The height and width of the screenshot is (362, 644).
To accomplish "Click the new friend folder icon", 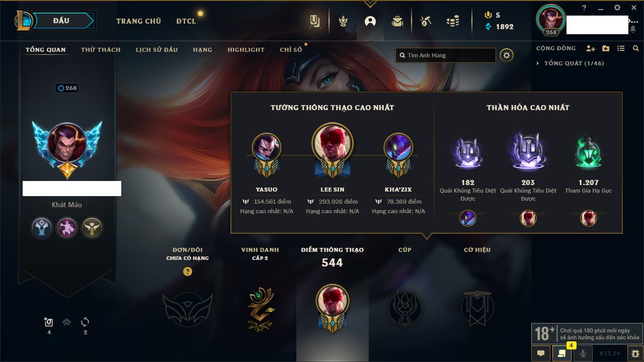I will (x=606, y=48).
